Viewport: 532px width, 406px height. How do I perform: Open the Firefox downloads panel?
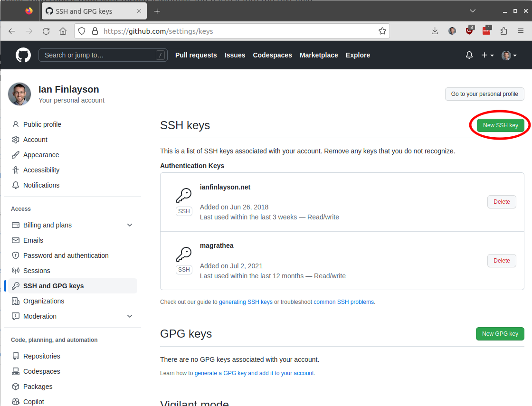click(435, 31)
